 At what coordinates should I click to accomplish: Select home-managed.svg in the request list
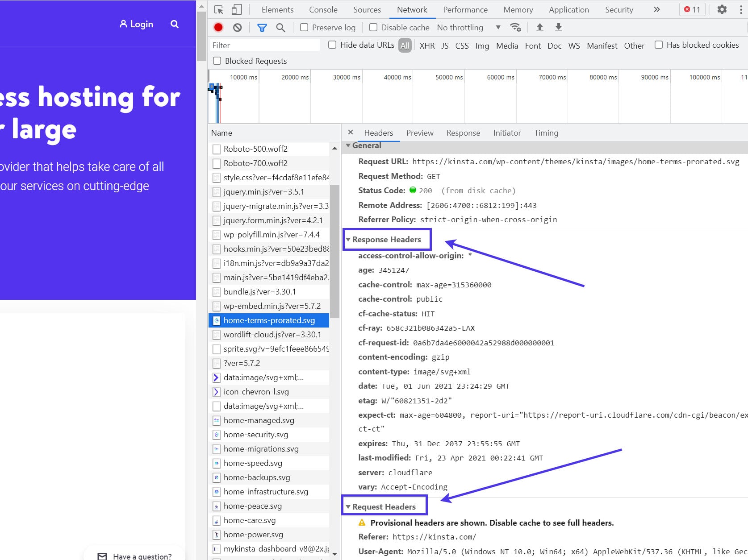(x=259, y=420)
